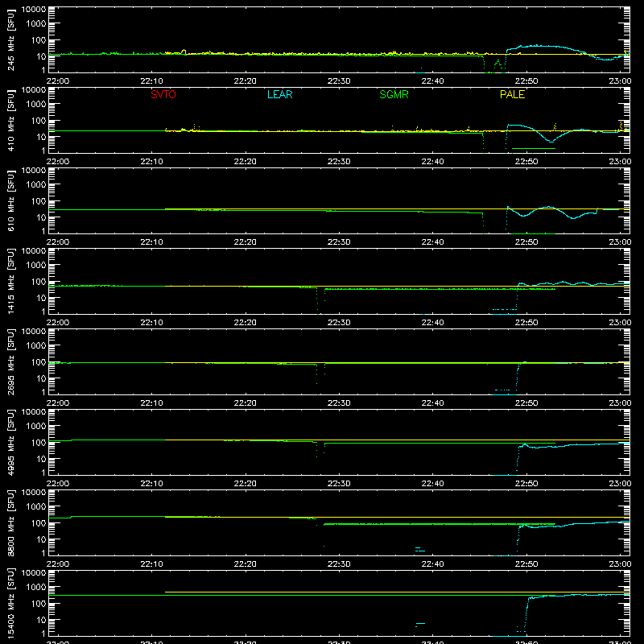Screen dimensions: 644x644
Task: Click the 10000 tick label of 15400 MHz plot
Action: [33, 573]
